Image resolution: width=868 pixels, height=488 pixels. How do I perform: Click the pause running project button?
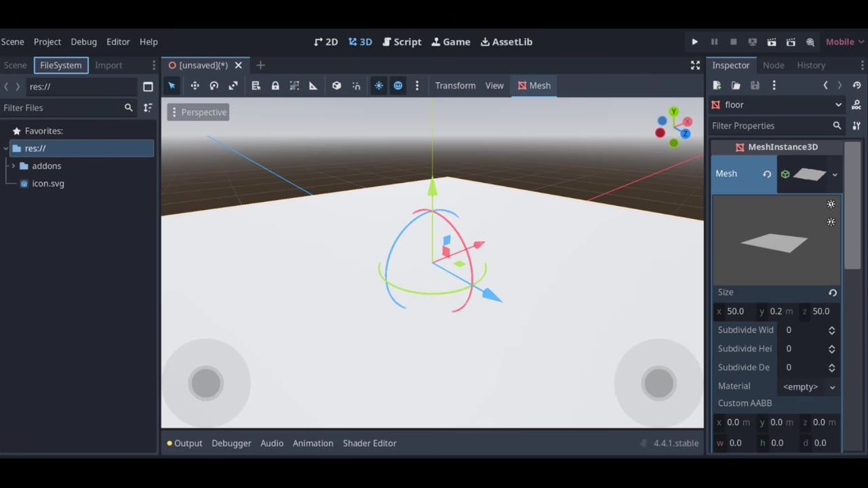714,42
